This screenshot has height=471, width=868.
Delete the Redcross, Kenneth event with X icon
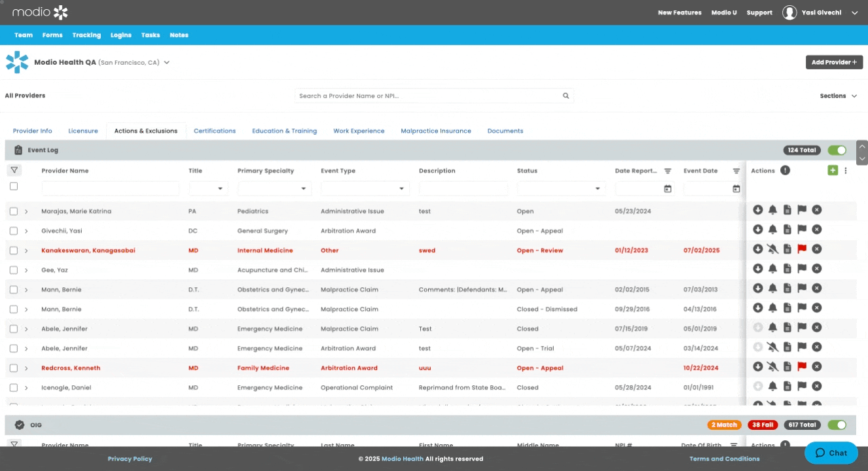pos(817,367)
